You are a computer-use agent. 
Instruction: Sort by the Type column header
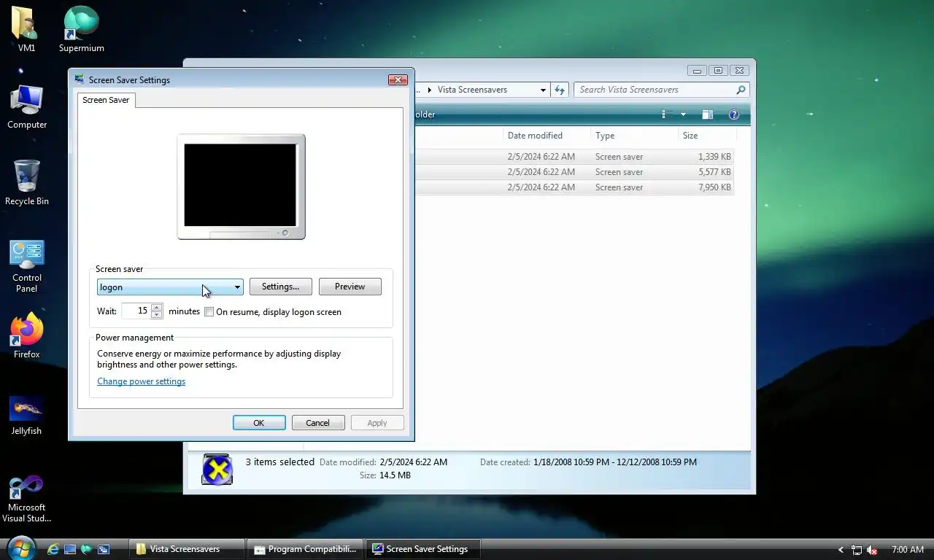click(633, 136)
